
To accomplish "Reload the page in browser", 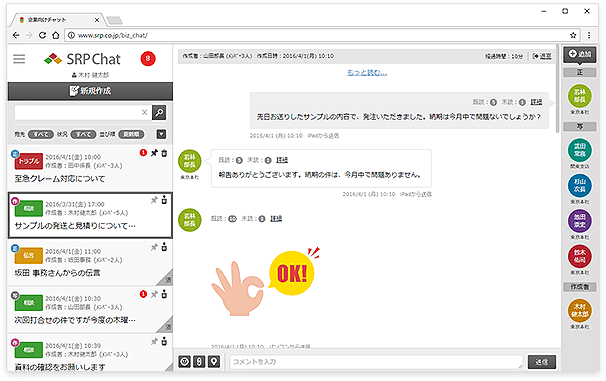I will [x=43, y=35].
